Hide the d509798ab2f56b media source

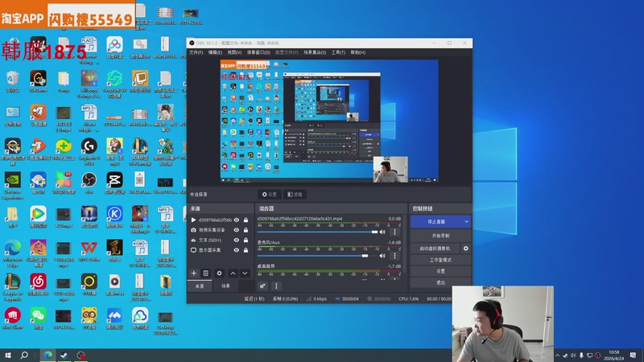click(237, 220)
